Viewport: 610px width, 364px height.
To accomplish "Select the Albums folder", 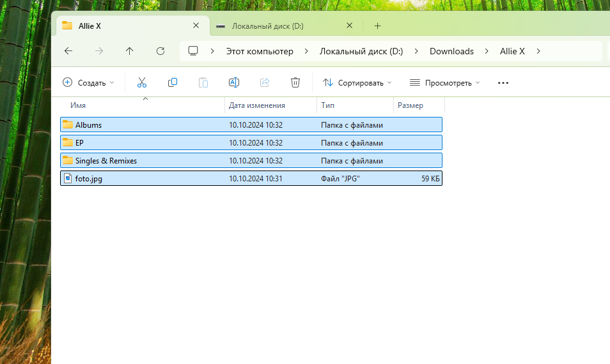I will (88, 125).
